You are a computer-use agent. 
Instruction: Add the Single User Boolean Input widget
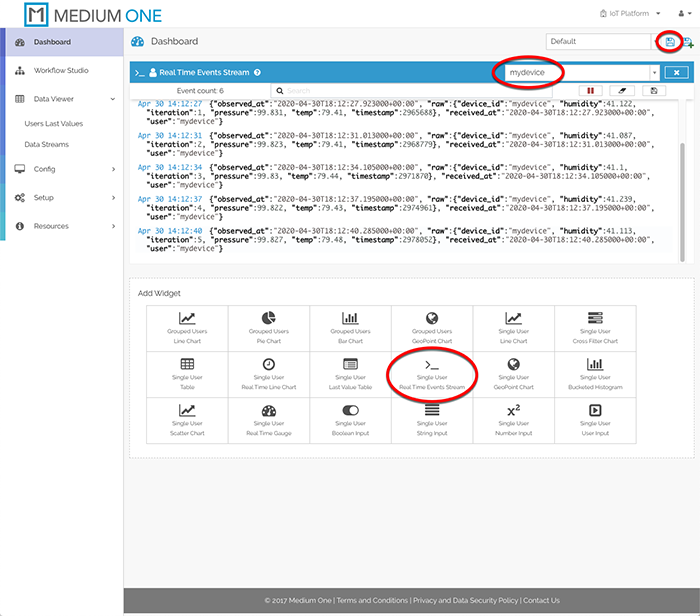click(x=350, y=418)
